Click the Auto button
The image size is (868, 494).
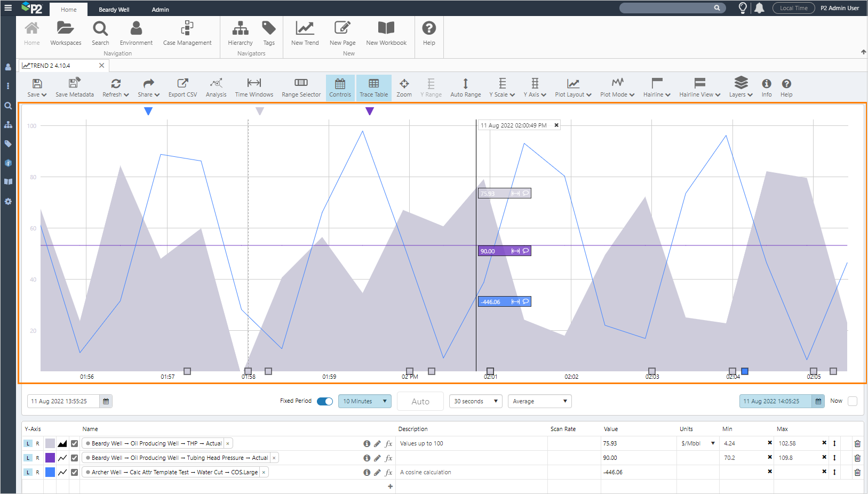(420, 401)
